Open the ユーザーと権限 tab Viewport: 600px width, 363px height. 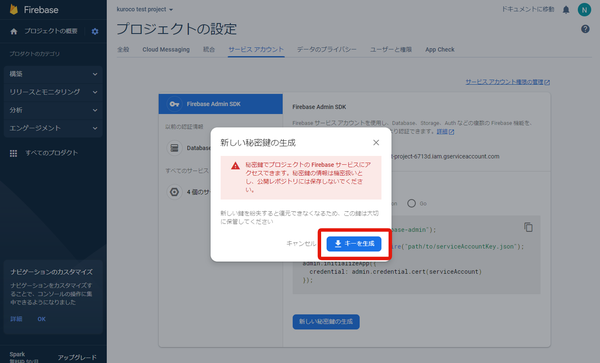(391, 49)
